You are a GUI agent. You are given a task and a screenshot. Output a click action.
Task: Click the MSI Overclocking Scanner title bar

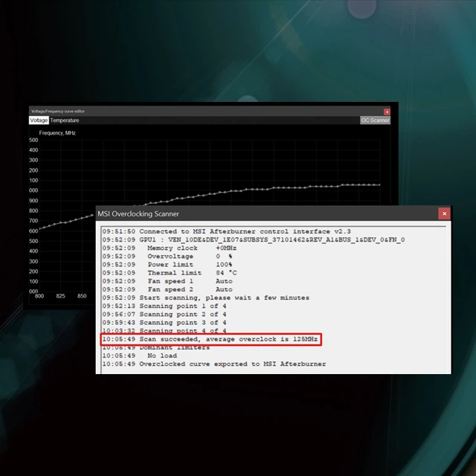(267, 213)
